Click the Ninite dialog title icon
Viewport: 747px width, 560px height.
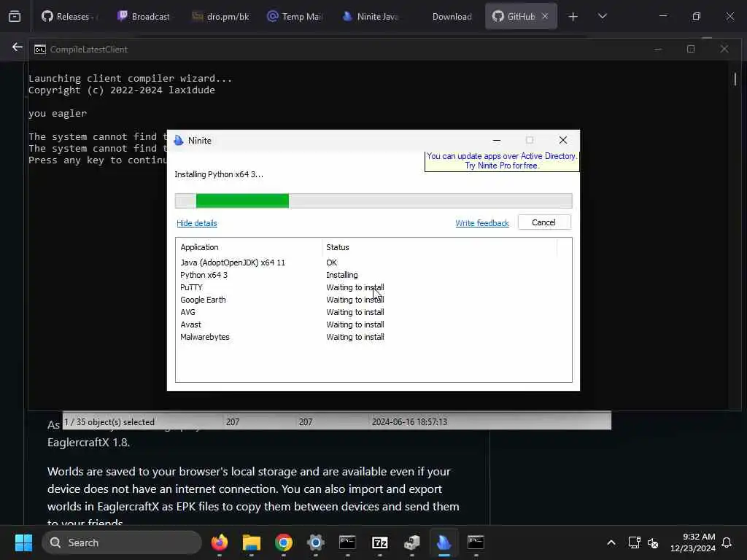[179, 141]
